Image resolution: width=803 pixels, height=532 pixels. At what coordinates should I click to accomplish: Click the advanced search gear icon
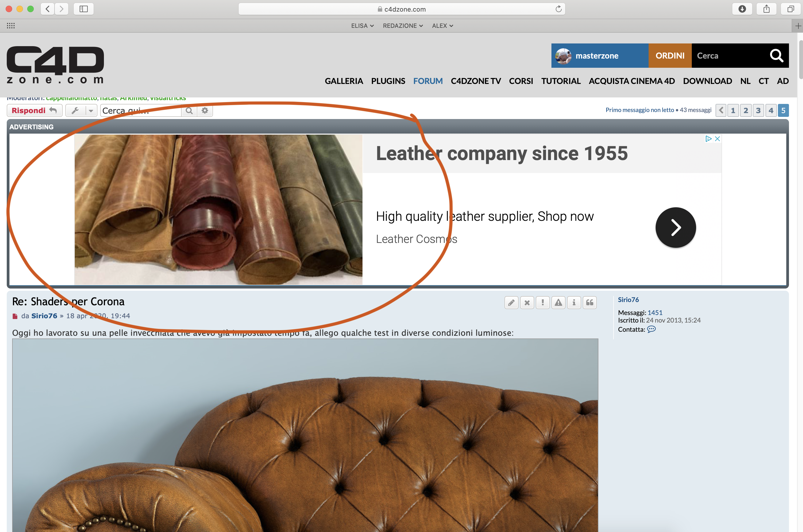[205, 111]
